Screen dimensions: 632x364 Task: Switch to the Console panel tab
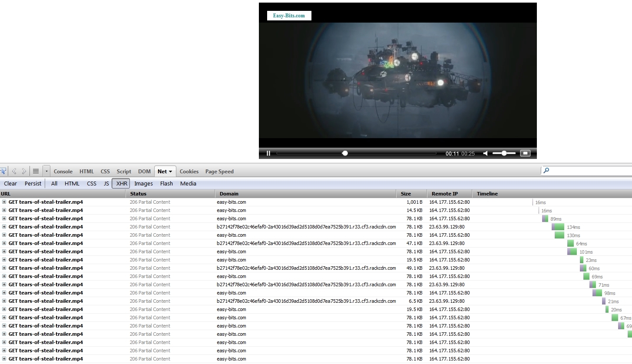tap(63, 172)
